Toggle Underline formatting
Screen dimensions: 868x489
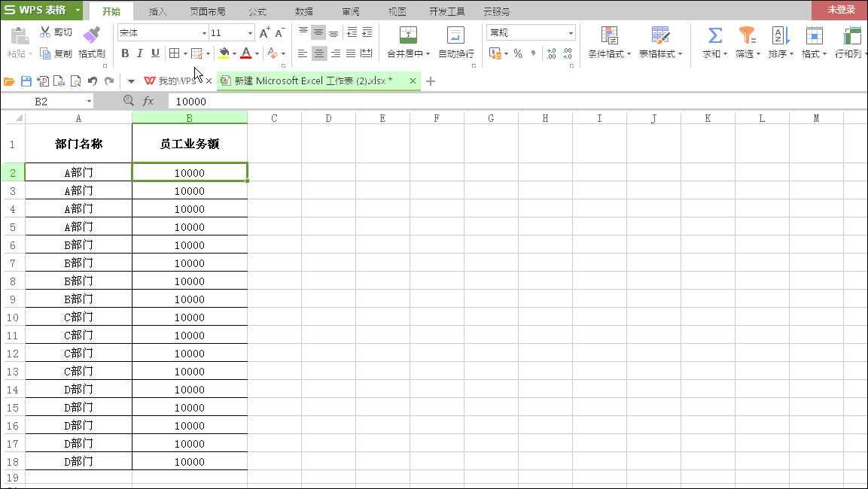pos(156,53)
